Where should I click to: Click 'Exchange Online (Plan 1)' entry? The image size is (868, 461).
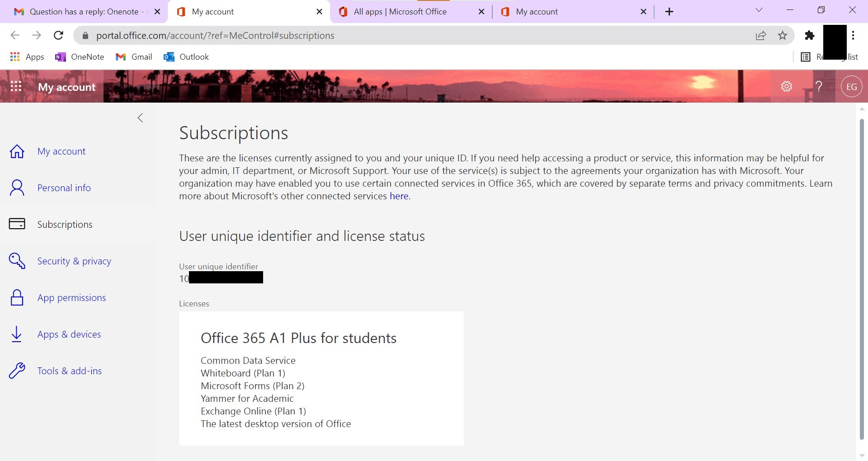(254, 411)
